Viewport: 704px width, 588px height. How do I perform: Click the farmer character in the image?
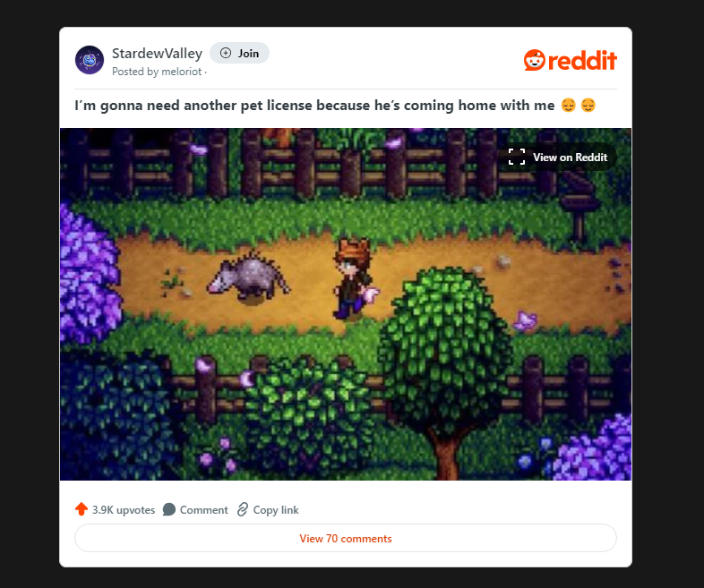[356, 280]
